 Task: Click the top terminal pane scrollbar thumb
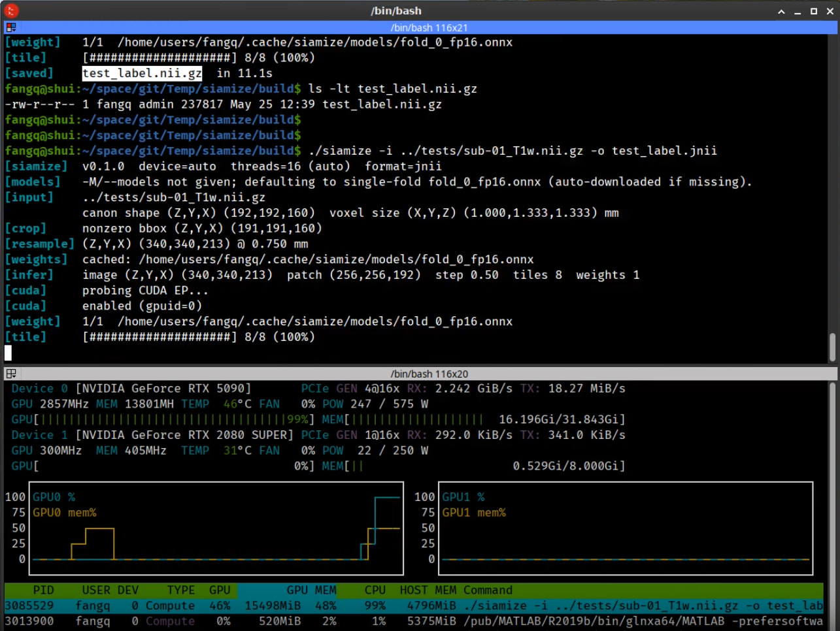pos(833,347)
